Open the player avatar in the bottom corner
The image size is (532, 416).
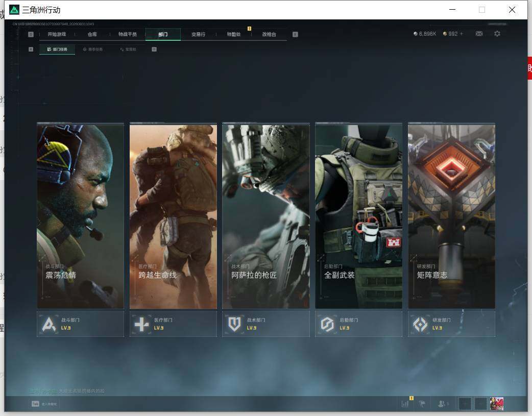[x=496, y=403]
